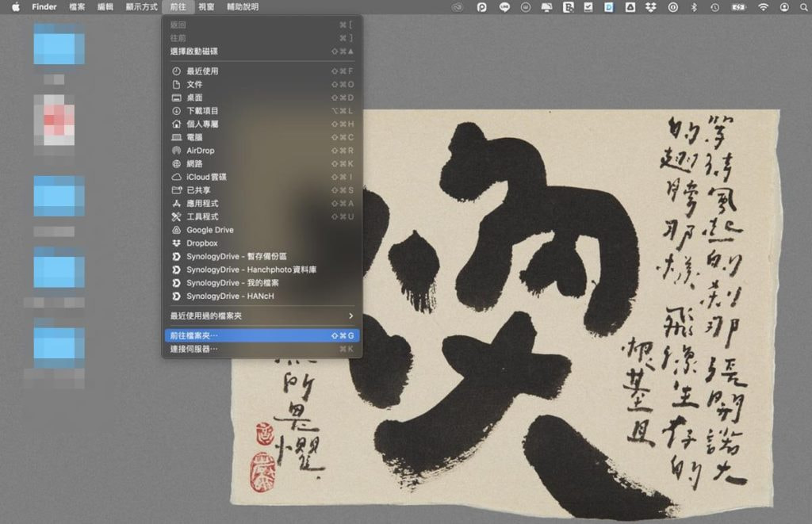
Task: Open SynologyDrive - 暫存備份區
Action: (262, 256)
